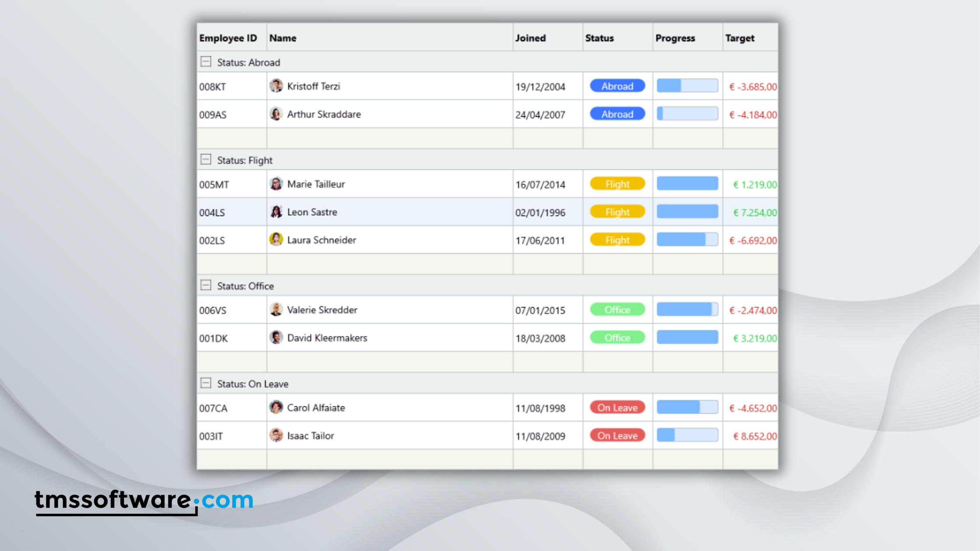The height and width of the screenshot is (551, 980).
Task: Click Arthur Skraddare's avatar icon
Action: 276,114
